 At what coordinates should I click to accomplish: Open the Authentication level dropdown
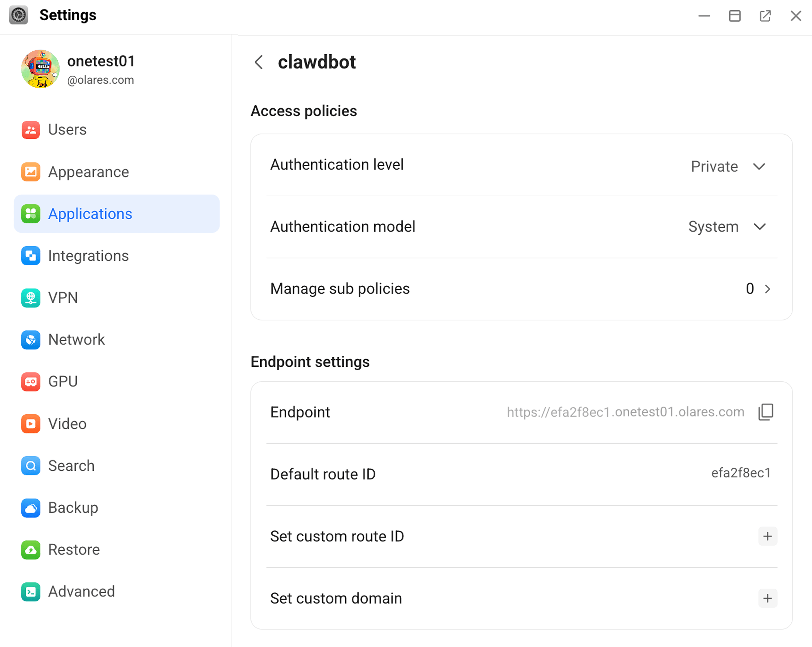point(760,166)
